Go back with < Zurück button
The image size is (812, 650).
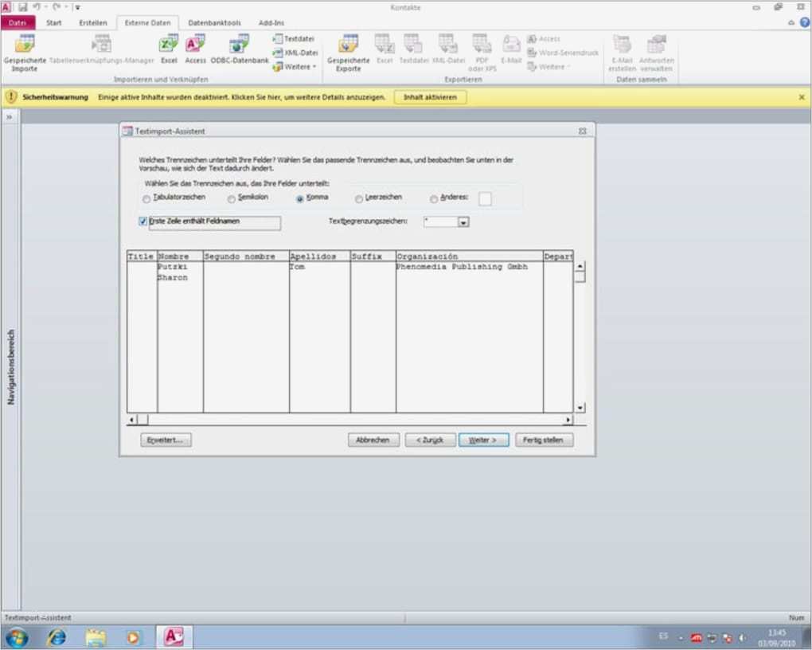[x=431, y=440]
